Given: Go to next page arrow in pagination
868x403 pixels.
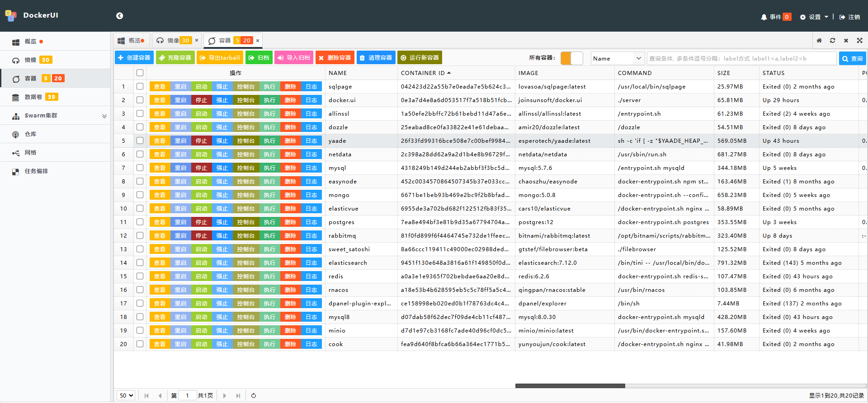Looking at the screenshot, I should pos(225,396).
